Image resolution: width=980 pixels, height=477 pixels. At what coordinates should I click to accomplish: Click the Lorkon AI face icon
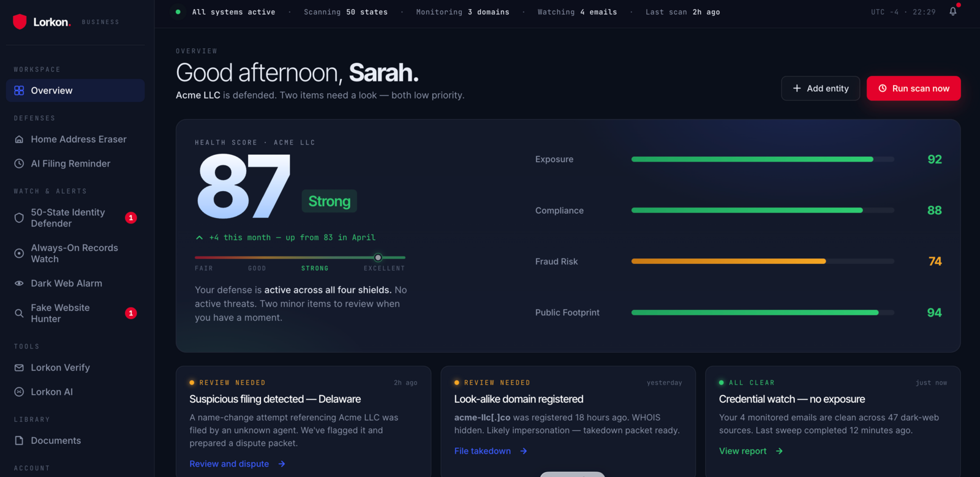tap(19, 392)
